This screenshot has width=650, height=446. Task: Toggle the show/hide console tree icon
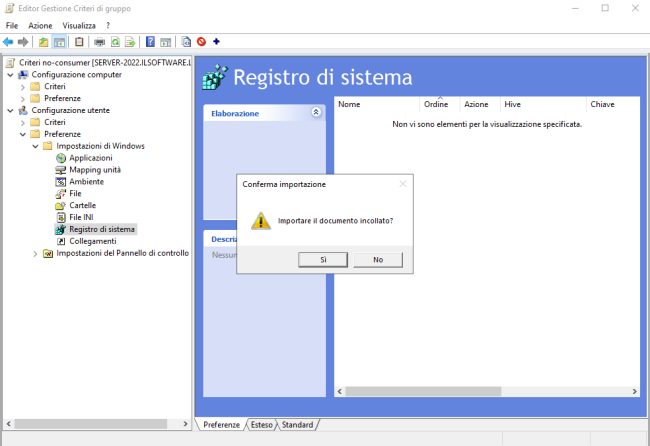click(x=59, y=42)
